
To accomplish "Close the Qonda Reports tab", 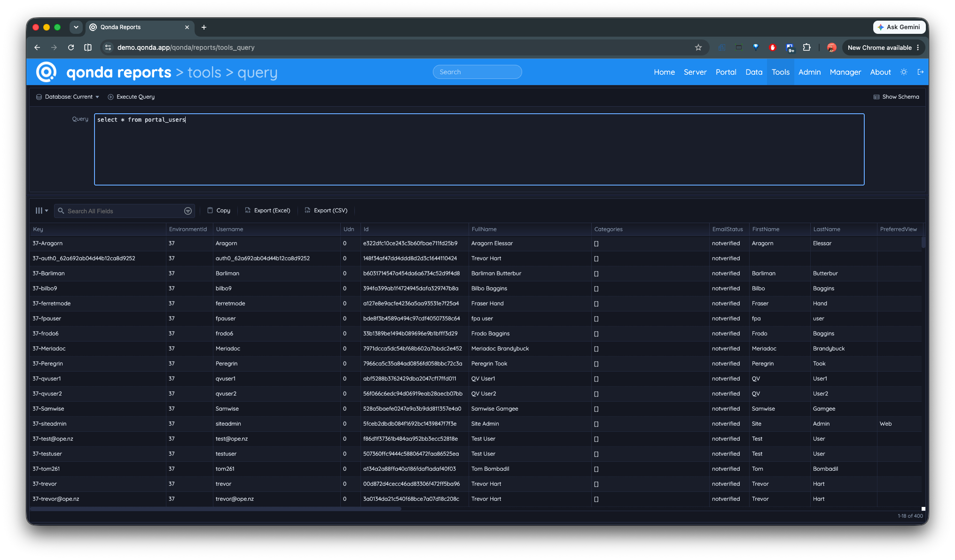I will tap(187, 27).
